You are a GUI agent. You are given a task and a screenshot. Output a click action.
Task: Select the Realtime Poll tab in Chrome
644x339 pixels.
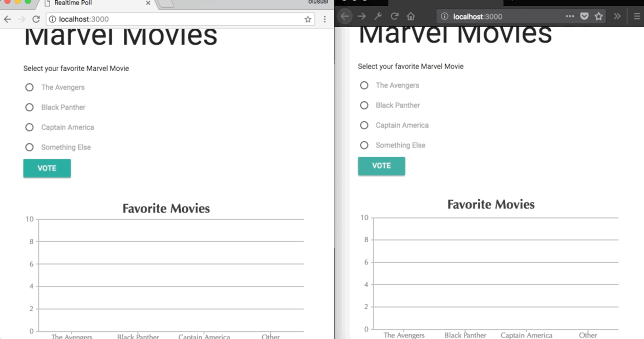pos(97,4)
